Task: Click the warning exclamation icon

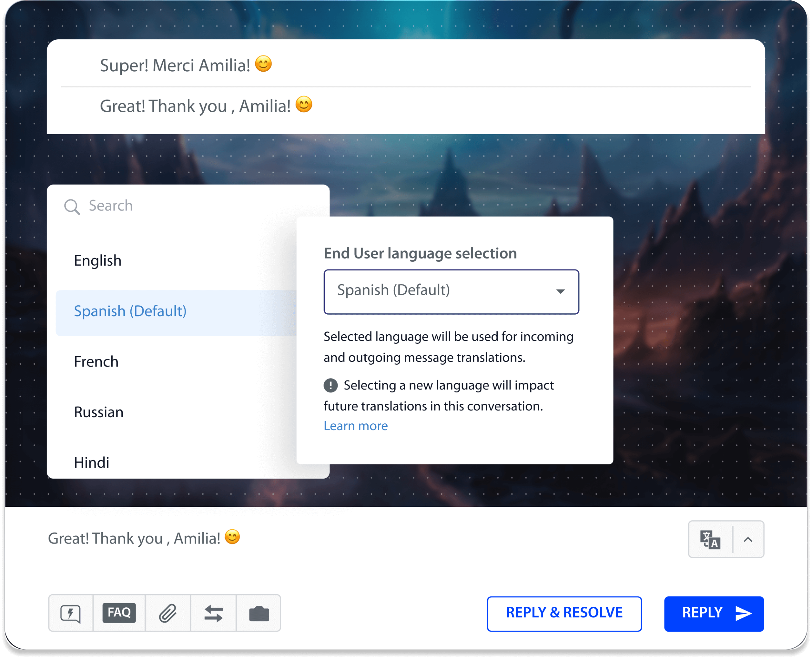Action: tap(331, 385)
